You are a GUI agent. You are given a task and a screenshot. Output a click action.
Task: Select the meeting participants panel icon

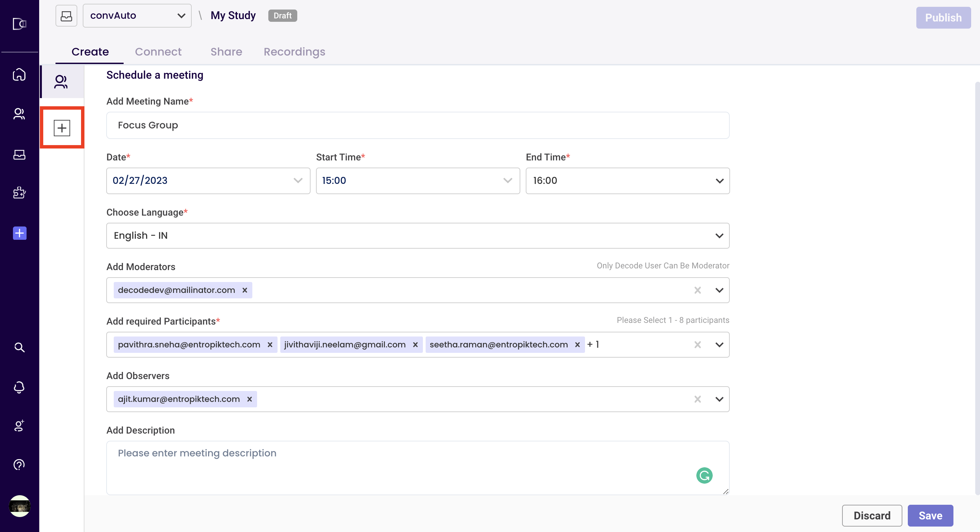pyautogui.click(x=61, y=82)
